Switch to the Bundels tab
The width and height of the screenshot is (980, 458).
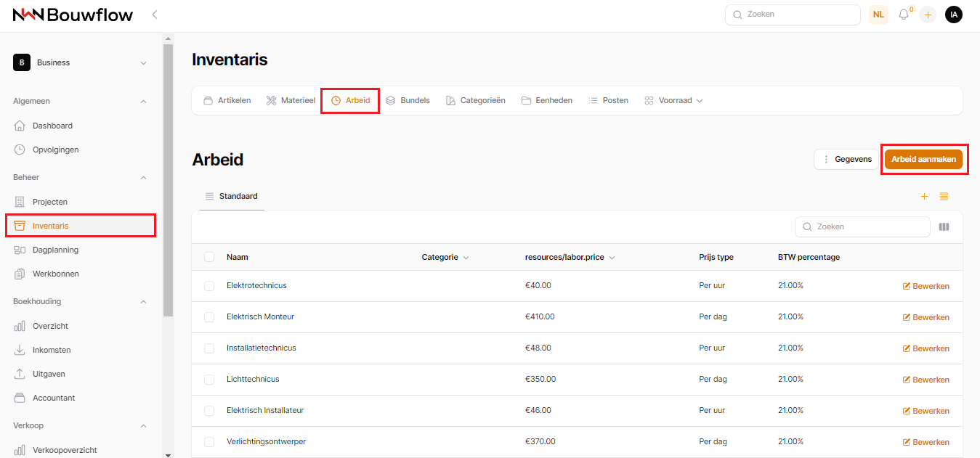pyautogui.click(x=408, y=100)
